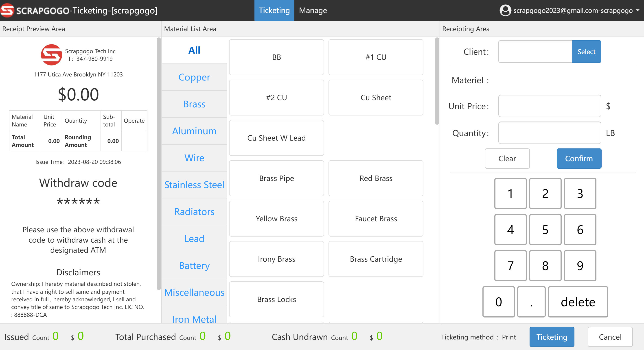
Task: Tap the keypad decimal point key
Action: (531, 302)
